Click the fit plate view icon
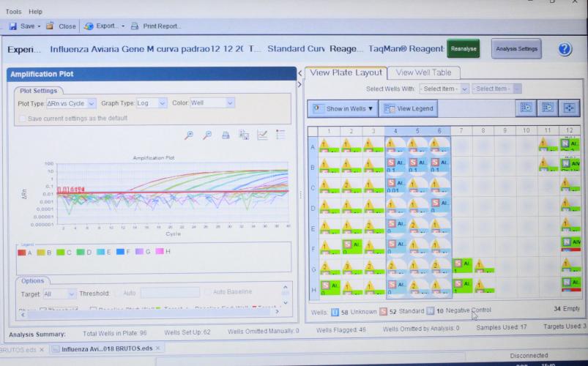 (x=569, y=108)
